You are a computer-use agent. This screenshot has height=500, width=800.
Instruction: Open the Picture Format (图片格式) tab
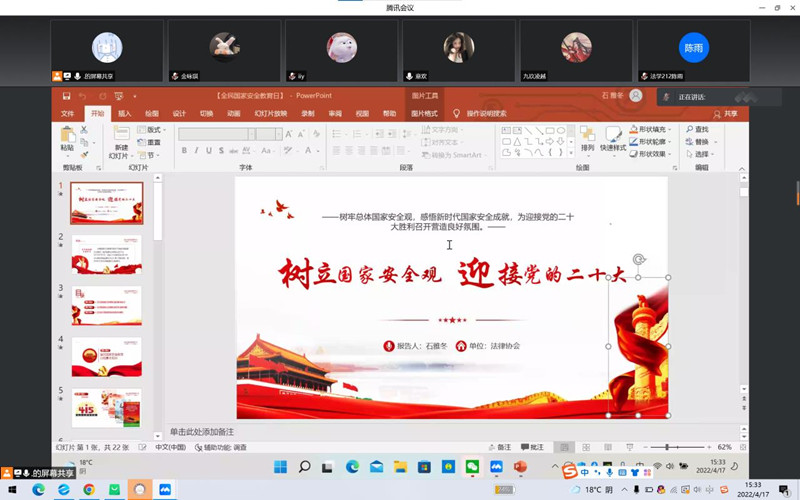click(x=424, y=114)
